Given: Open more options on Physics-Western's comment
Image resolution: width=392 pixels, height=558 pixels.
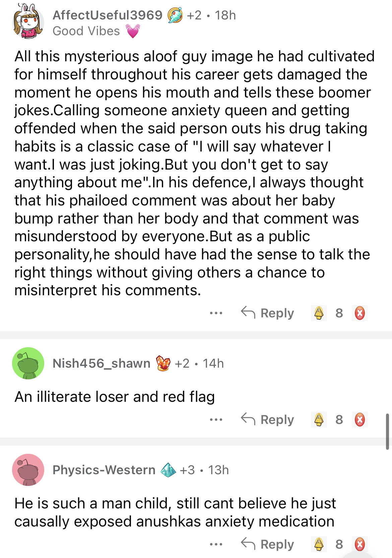Looking at the screenshot, I should pos(216,544).
